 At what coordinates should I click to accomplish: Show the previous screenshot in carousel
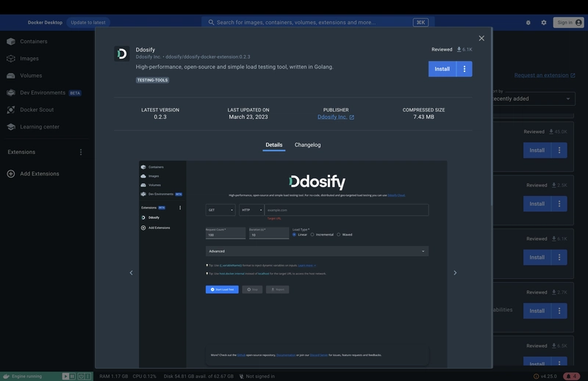[131, 273]
